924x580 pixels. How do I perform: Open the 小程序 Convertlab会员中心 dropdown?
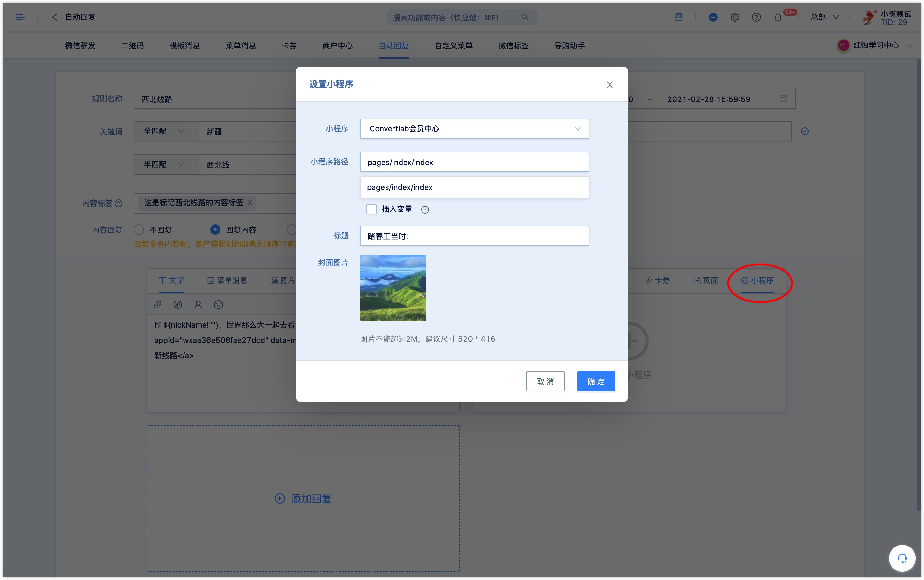[x=474, y=129]
